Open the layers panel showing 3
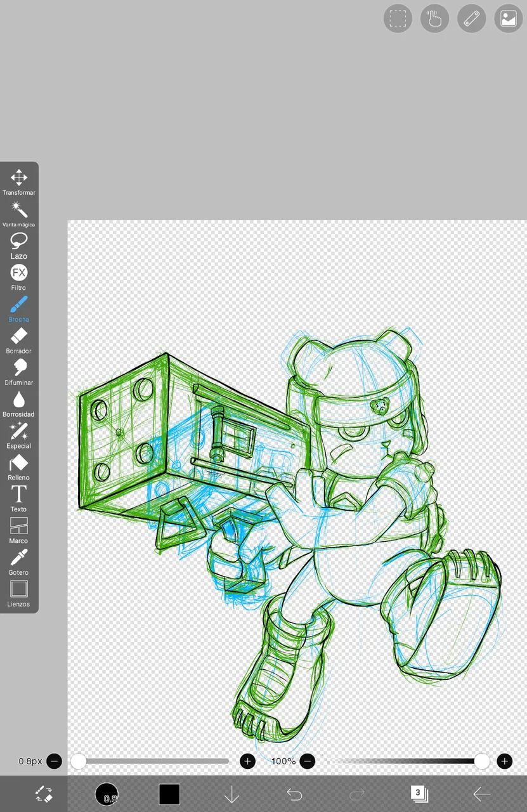Viewport: 527px width, 812px height. pyautogui.click(x=419, y=794)
